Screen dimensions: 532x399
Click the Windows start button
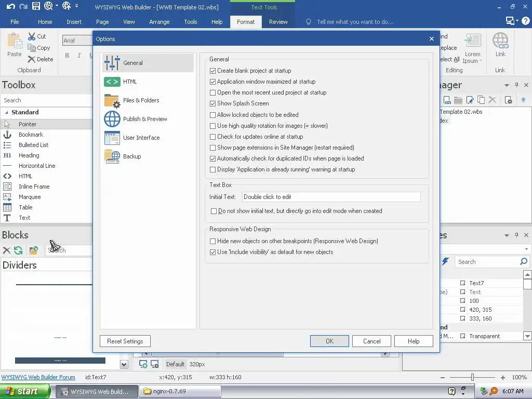[25, 391]
